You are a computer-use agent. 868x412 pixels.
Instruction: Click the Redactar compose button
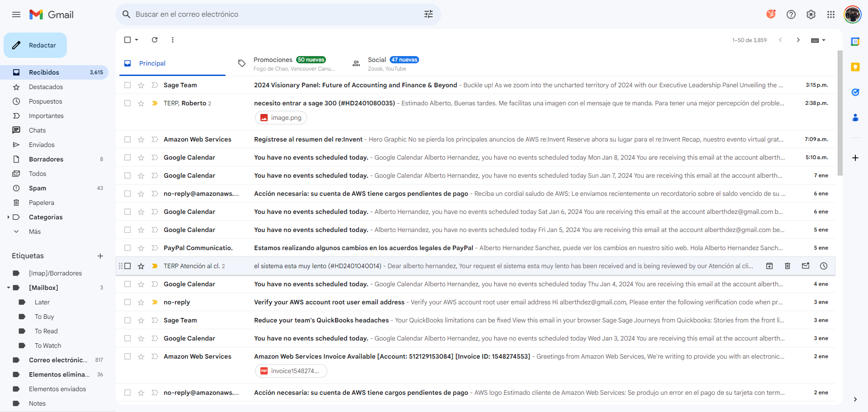point(35,45)
